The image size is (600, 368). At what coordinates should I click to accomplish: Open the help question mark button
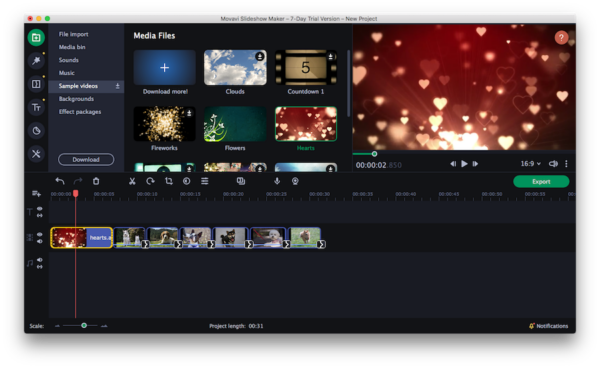pos(561,37)
